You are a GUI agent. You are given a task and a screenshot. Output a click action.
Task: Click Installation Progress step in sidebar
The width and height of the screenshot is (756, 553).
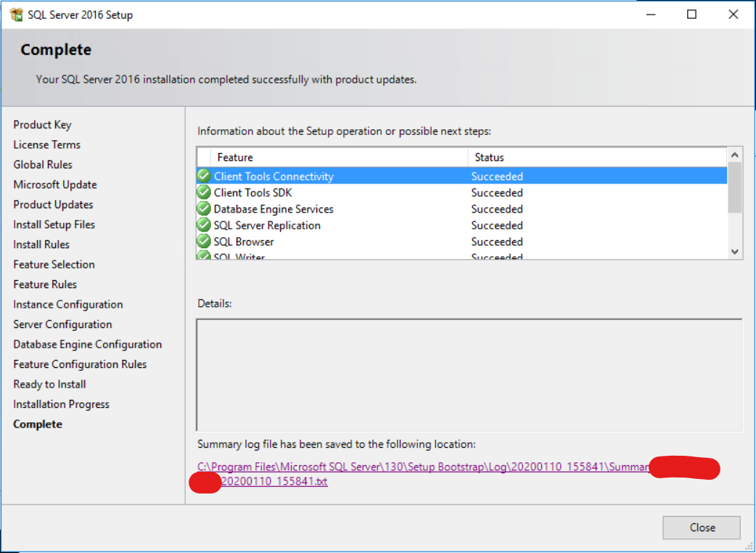pyautogui.click(x=61, y=404)
